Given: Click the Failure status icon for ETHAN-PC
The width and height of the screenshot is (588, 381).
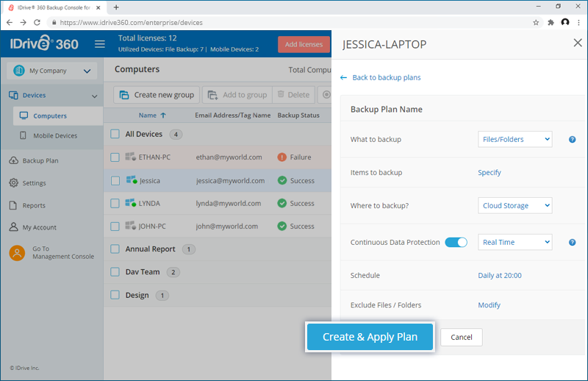Looking at the screenshot, I should pyautogui.click(x=282, y=157).
